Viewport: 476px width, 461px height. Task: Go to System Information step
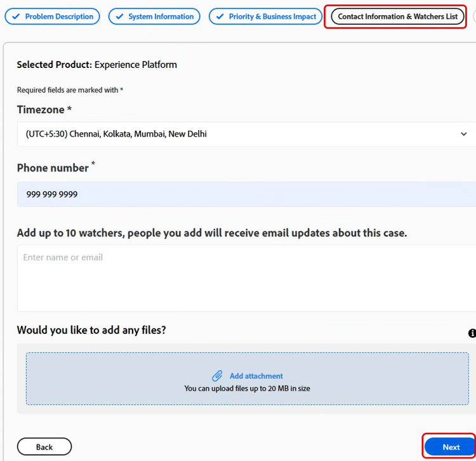click(154, 17)
